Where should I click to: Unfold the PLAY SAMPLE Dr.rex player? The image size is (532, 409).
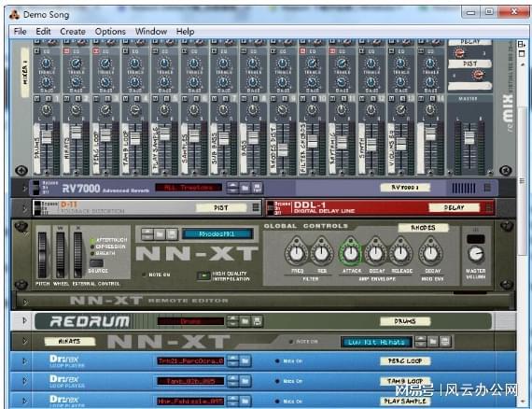pyautogui.click(x=24, y=402)
